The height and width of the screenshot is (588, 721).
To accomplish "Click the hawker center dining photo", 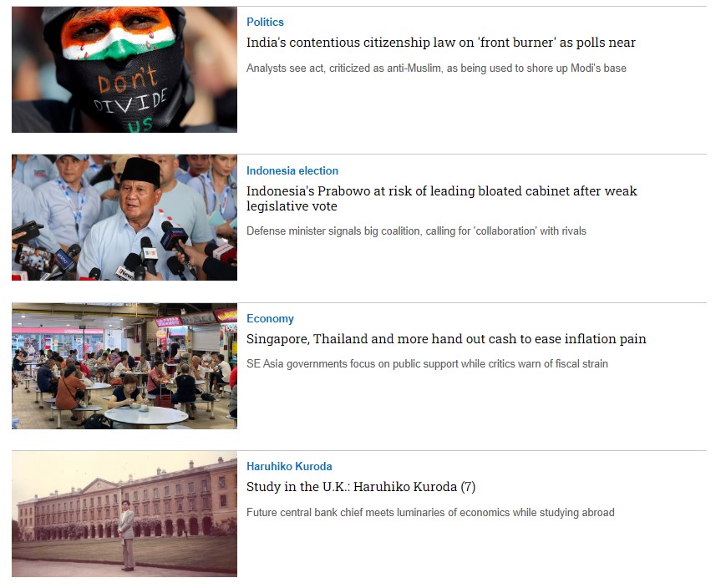I will click(x=124, y=366).
